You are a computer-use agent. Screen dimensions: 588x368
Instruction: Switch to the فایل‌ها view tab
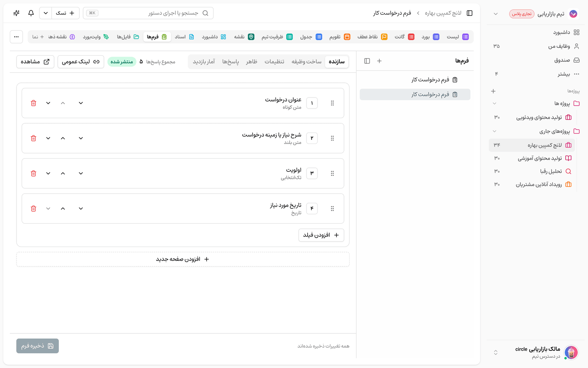[128, 37]
